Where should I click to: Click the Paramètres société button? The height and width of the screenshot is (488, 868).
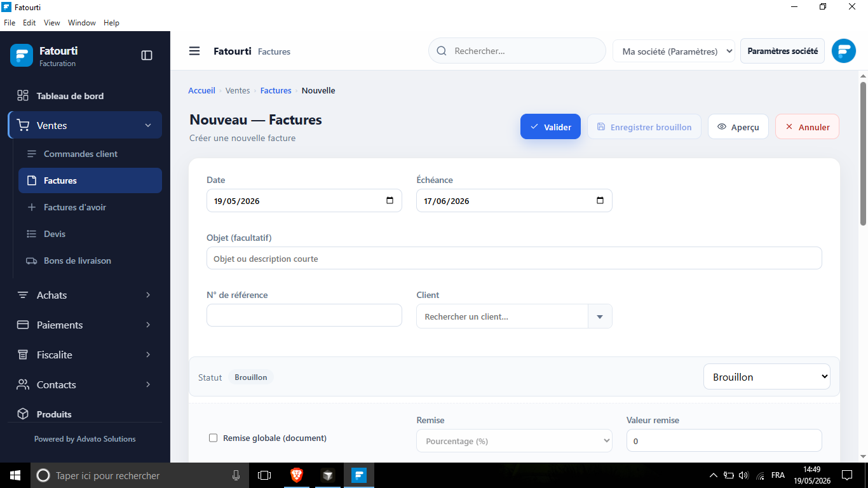(x=782, y=51)
